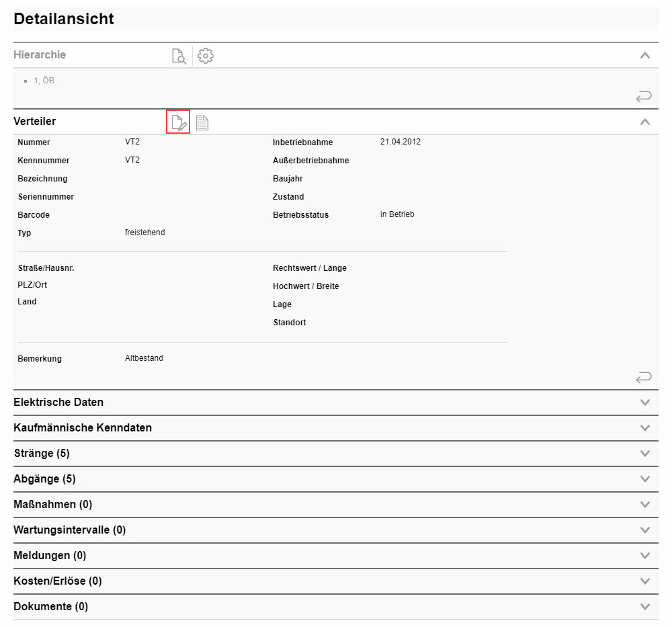Open the Verteiler document list icon

pos(202,122)
